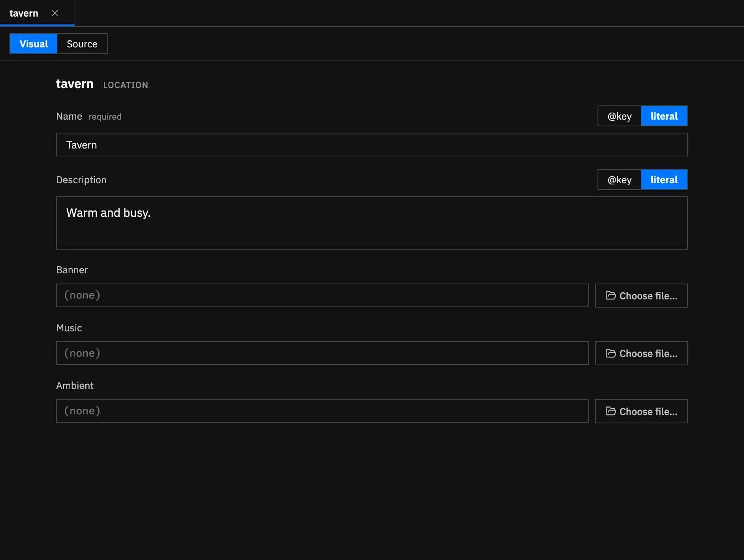Click the folder icon beside the Ambient field
Viewport: 744px width, 560px height.
click(x=611, y=411)
